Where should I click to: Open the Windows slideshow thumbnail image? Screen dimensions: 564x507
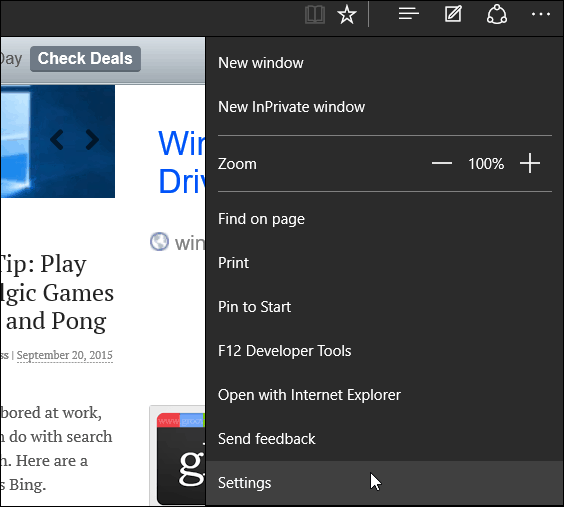point(58,141)
